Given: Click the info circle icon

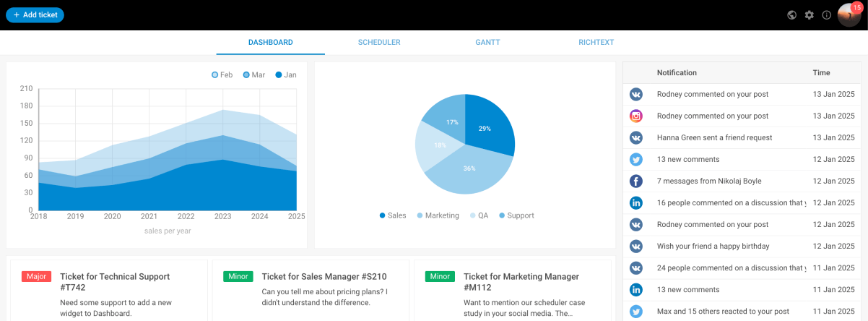Looking at the screenshot, I should point(827,15).
